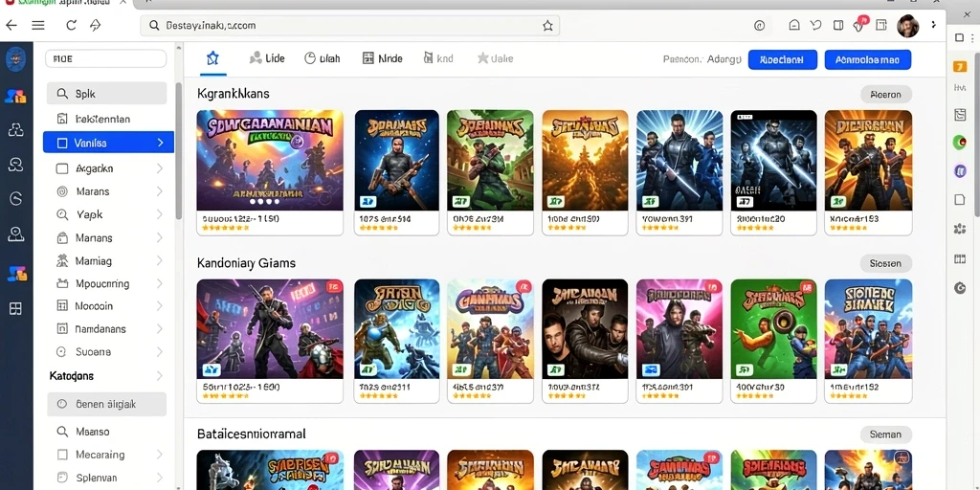This screenshot has width=980, height=490.
Task: Click the blue Acnmolos mao button
Action: (867, 59)
